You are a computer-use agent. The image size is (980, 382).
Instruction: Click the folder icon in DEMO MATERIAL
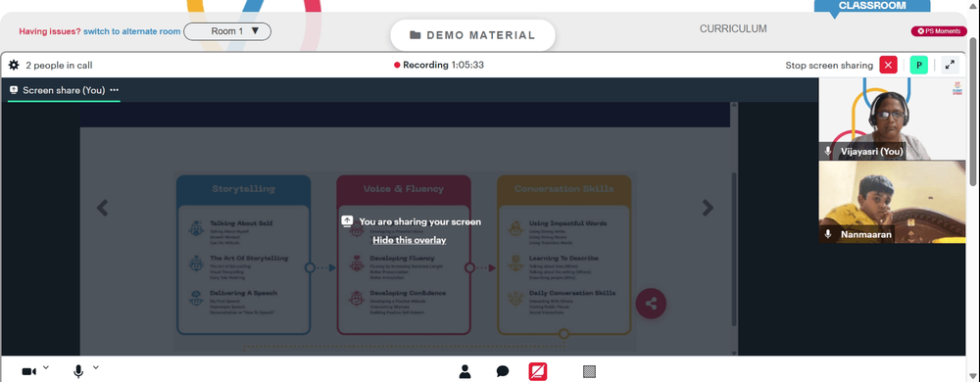(415, 35)
